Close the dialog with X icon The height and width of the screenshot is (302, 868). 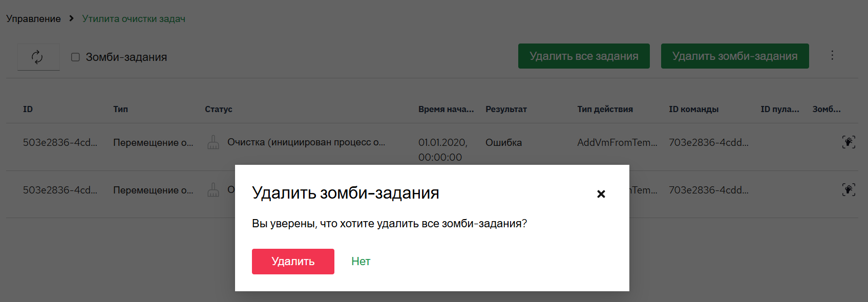601,194
